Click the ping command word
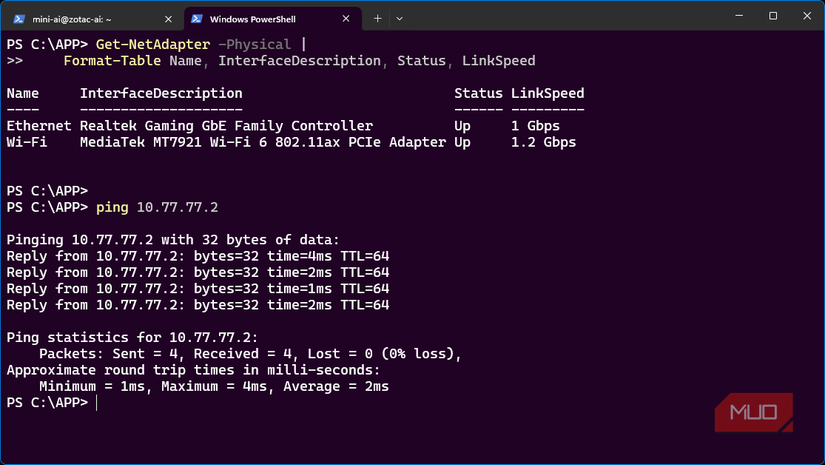825x465 pixels. (x=112, y=207)
